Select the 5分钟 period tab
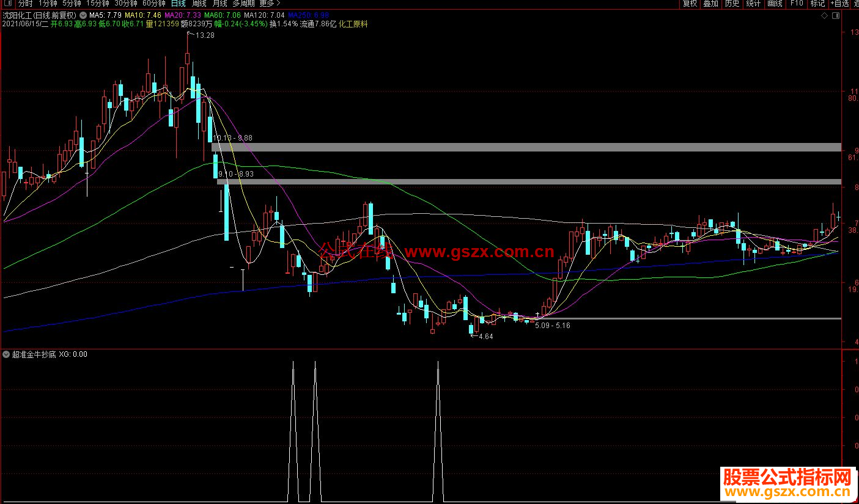The width and height of the screenshot is (859, 504). [x=72, y=4]
